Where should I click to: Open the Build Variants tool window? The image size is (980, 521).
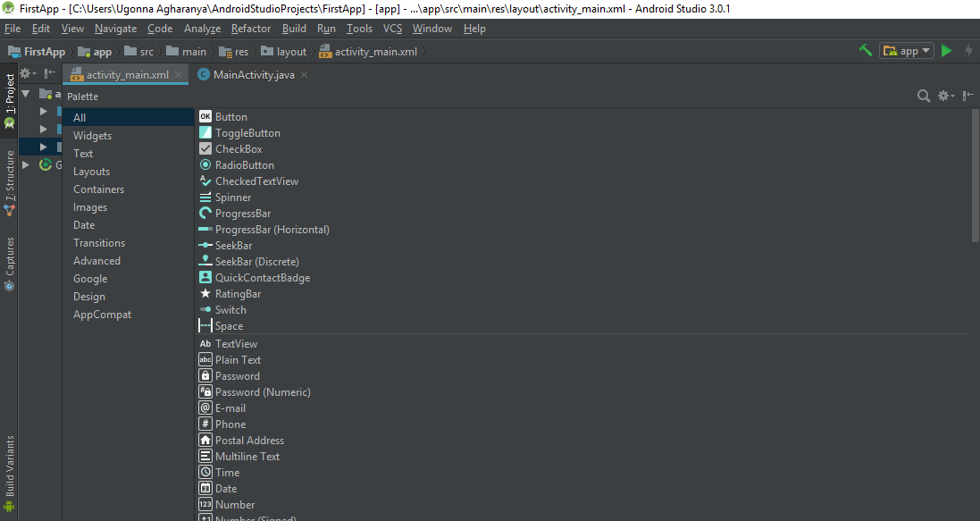pos(9,474)
